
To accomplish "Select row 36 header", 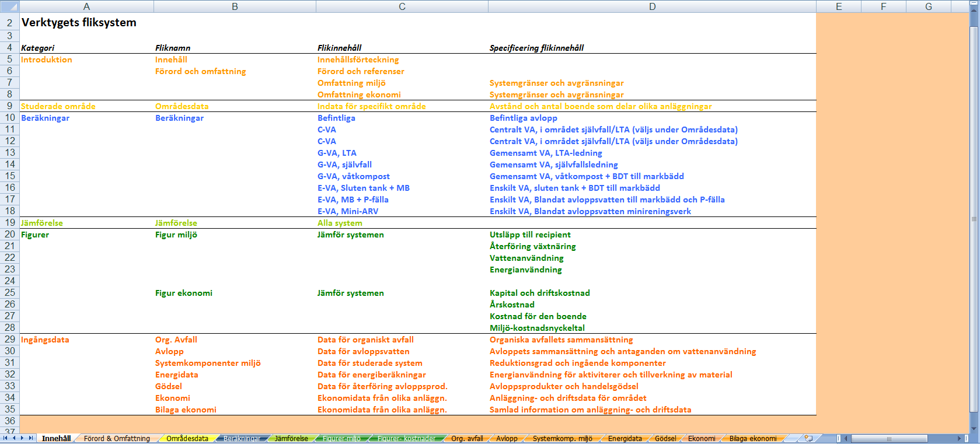I will (x=9, y=421).
